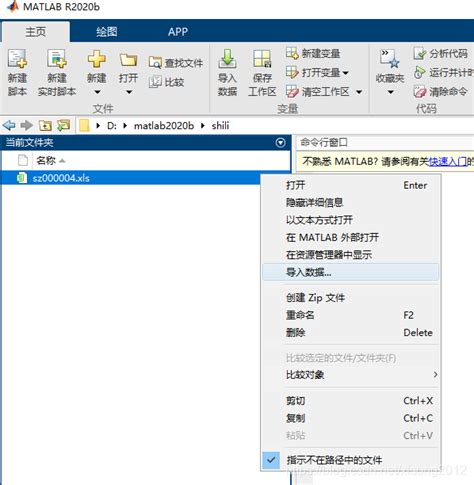The width and height of the screenshot is (474, 485).
Task: Click the 比较 (Compare) icon in ribbon
Action: pos(155,82)
